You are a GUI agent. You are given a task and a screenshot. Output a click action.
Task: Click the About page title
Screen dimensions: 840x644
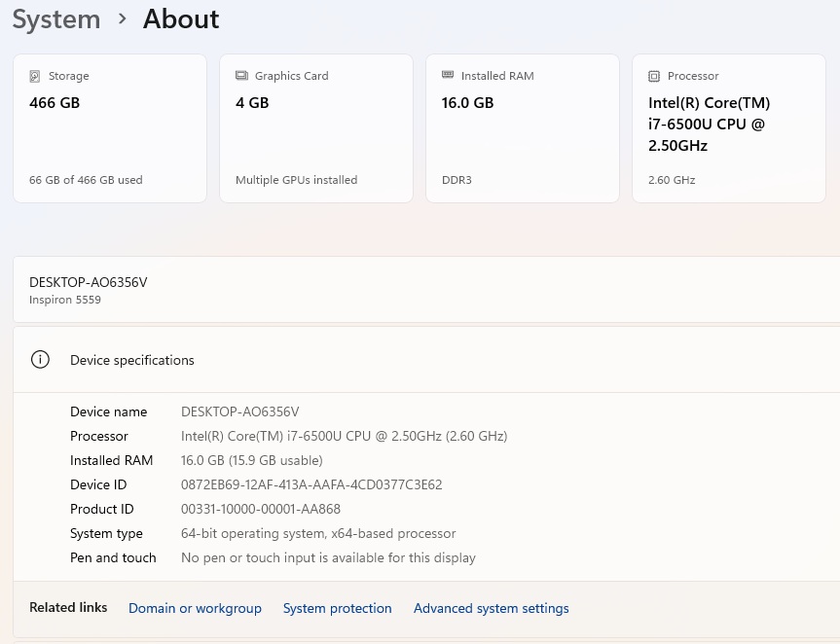click(x=181, y=19)
